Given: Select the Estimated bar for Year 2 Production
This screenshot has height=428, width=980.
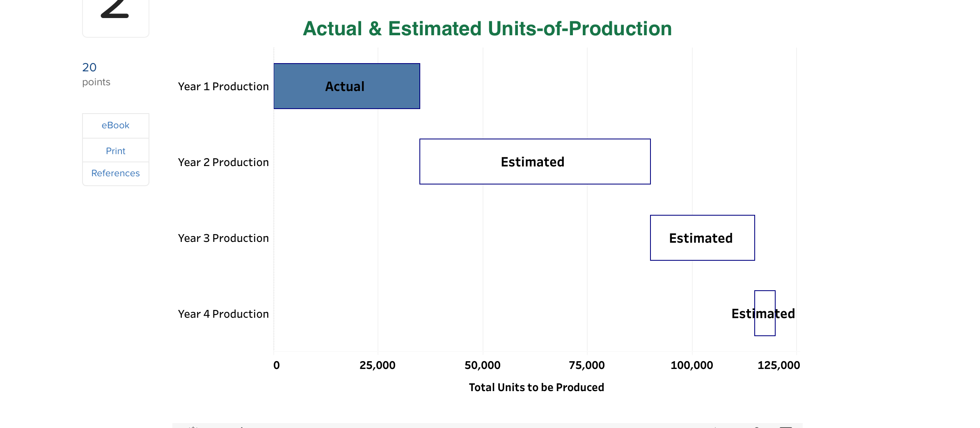Looking at the screenshot, I should coord(534,162).
